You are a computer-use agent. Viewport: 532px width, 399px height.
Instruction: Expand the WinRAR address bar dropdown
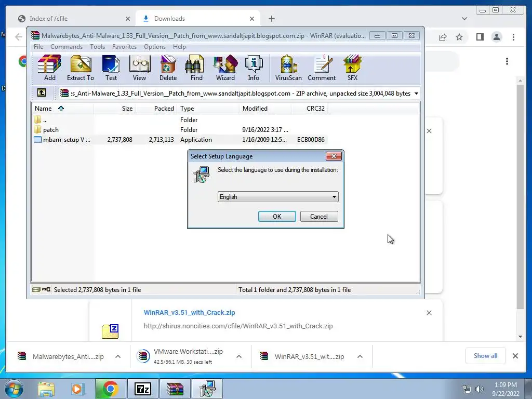[x=416, y=94]
